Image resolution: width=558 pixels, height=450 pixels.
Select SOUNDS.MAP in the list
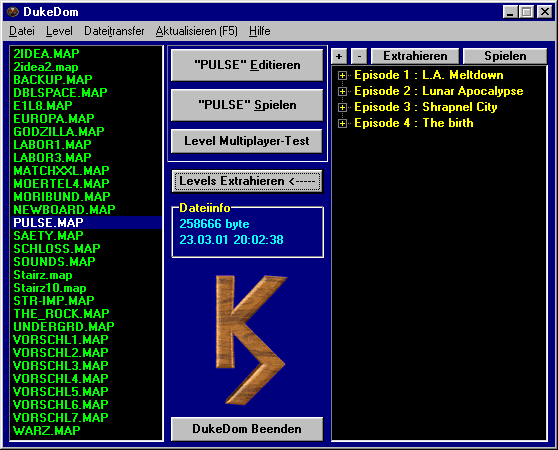pyautogui.click(x=86, y=262)
